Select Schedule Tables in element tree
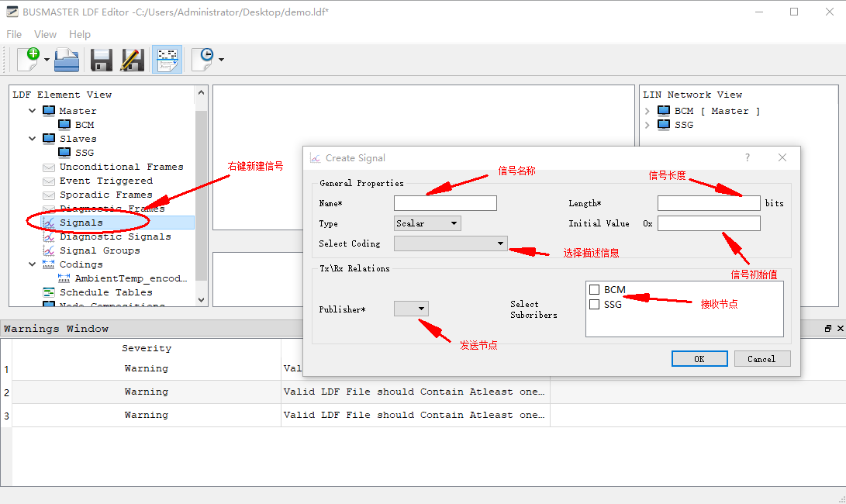The image size is (846, 504). coord(105,292)
